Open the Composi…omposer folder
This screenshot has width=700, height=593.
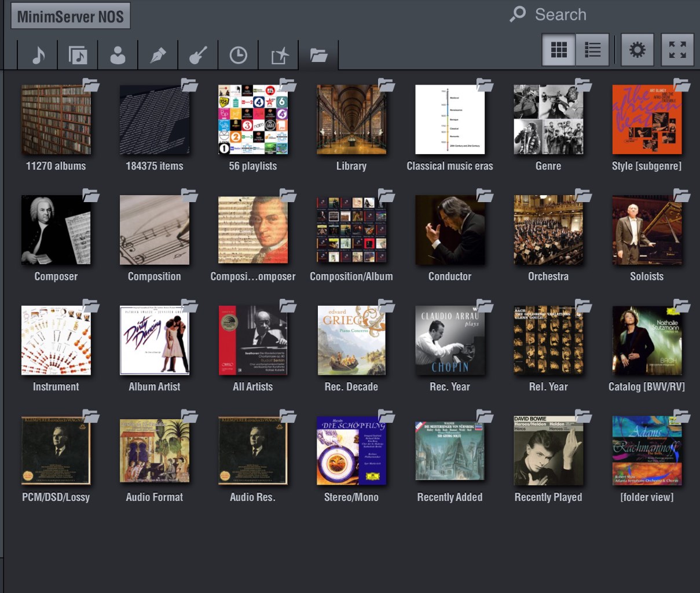click(x=253, y=230)
